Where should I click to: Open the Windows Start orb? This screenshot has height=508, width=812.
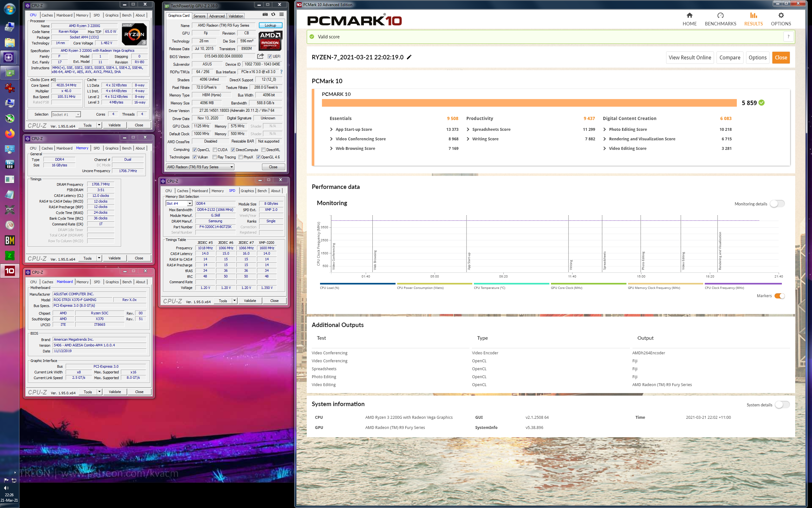coord(10,9)
